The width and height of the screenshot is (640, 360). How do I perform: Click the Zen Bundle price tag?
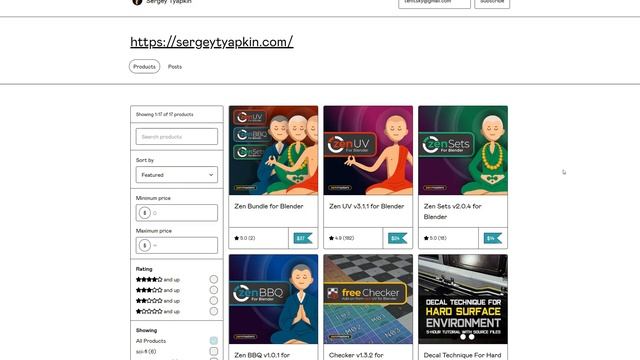[303, 238]
